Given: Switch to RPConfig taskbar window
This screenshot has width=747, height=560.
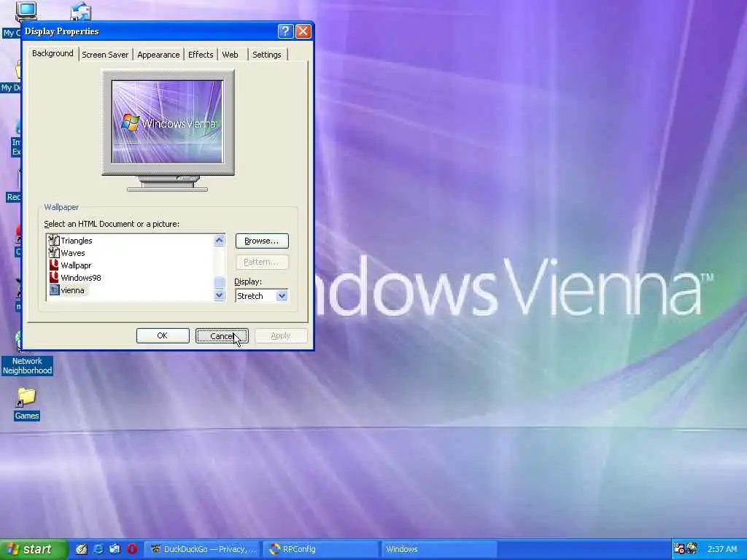Looking at the screenshot, I should point(321,549).
